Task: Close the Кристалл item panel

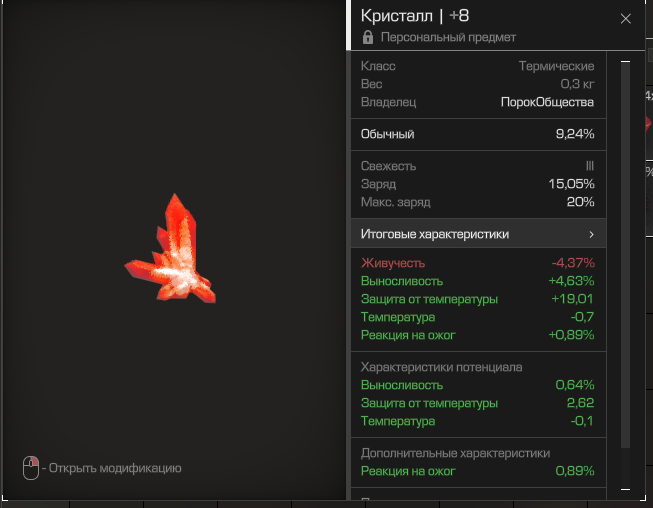Action: [626, 19]
